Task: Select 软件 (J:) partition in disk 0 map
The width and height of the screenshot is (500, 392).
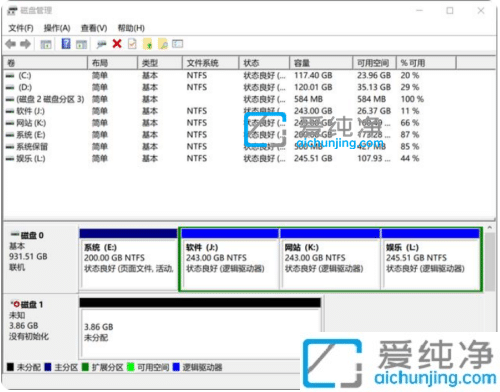Action: pyautogui.click(x=230, y=259)
